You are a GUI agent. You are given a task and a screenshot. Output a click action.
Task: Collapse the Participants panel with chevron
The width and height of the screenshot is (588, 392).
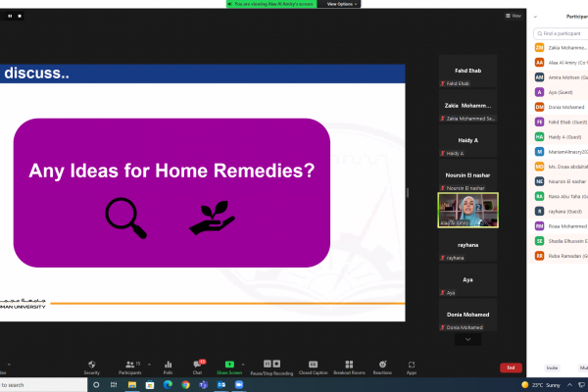point(535,17)
